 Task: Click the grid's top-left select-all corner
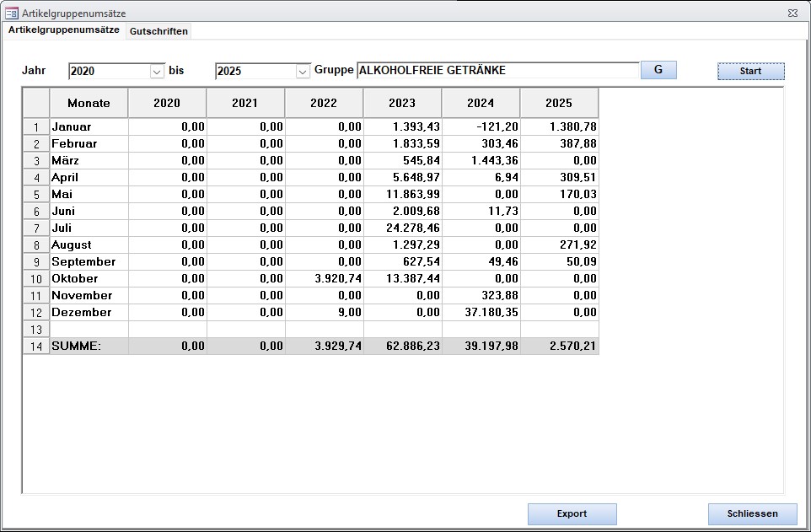(36, 103)
